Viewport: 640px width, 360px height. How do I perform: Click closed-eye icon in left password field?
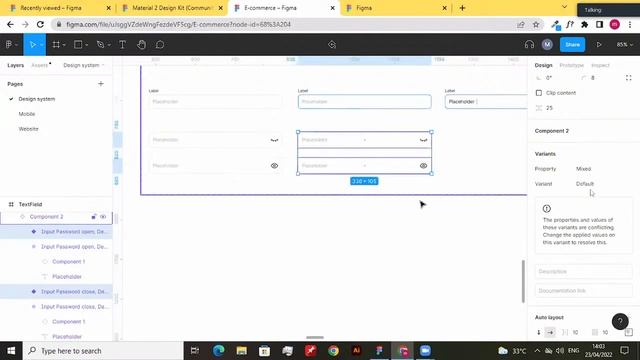(274, 140)
